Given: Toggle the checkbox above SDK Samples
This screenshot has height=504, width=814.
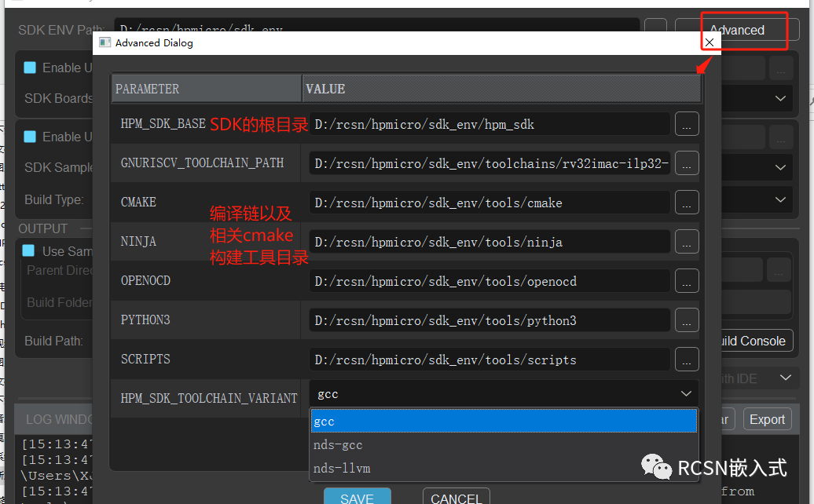Looking at the screenshot, I should [30, 137].
